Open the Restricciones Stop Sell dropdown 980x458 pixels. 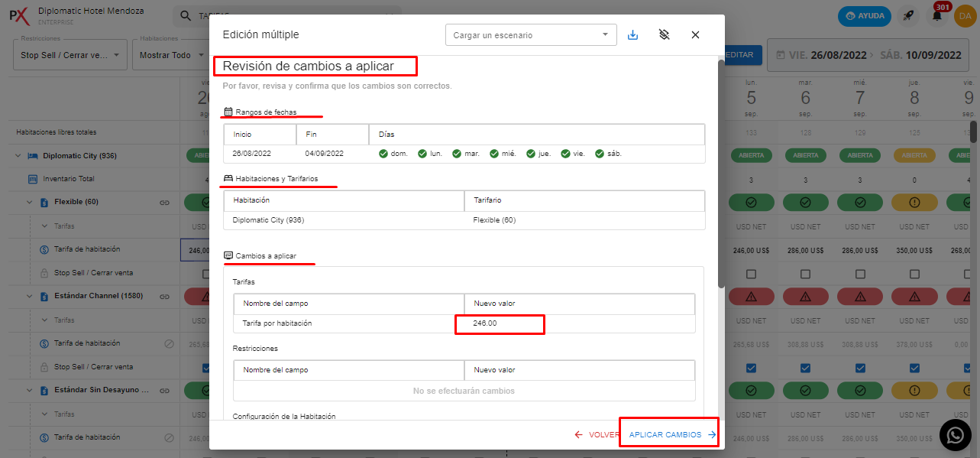[x=70, y=55]
